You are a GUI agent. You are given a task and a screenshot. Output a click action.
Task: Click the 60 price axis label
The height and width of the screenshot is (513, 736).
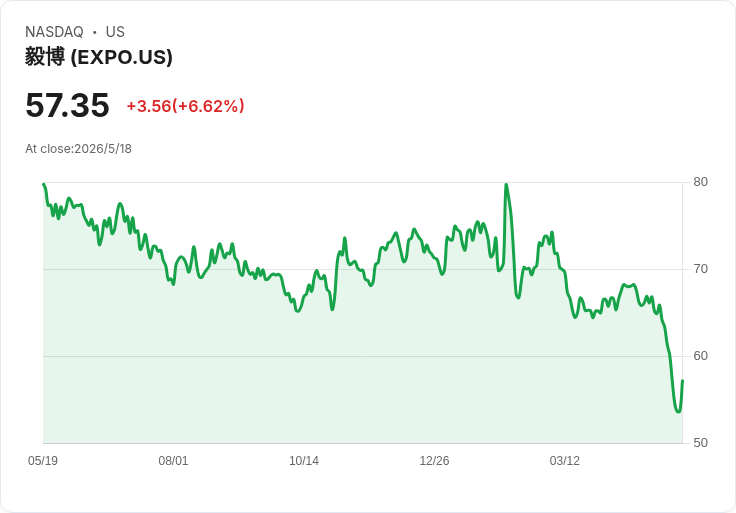pos(700,356)
